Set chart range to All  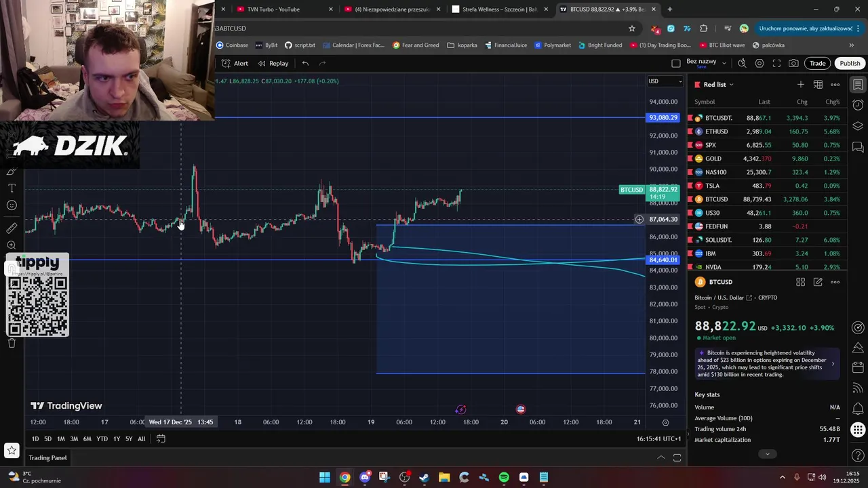coord(142,439)
